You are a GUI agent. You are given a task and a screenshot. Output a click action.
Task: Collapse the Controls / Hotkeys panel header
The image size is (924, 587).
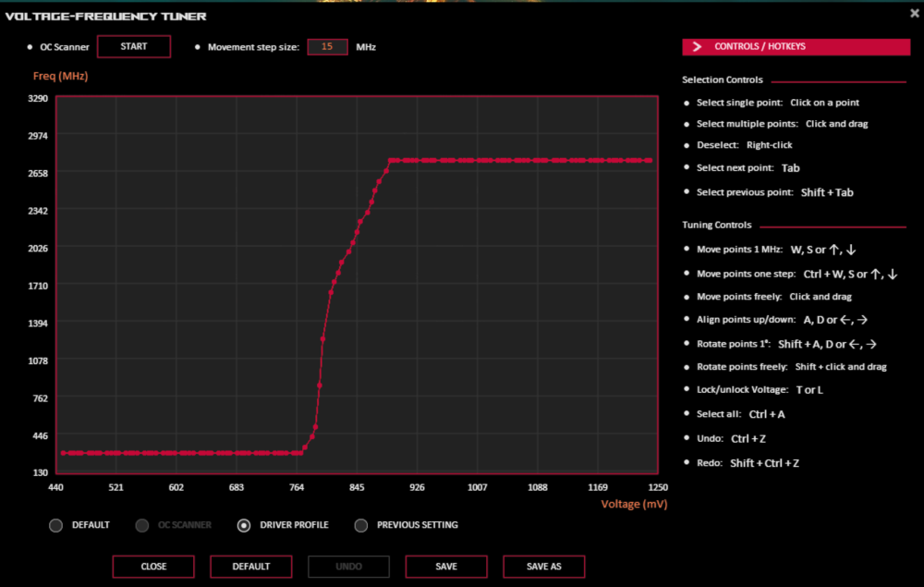pyautogui.click(x=796, y=46)
